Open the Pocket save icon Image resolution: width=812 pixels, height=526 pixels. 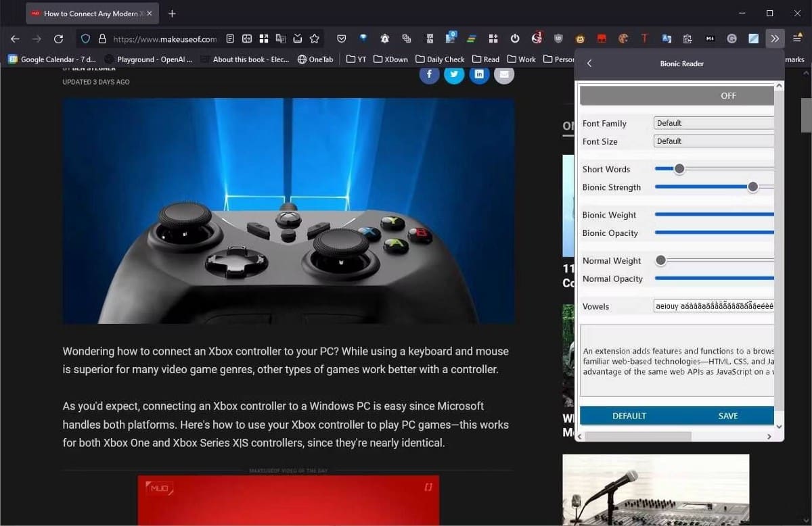pyautogui.click(x=342, y=39)
